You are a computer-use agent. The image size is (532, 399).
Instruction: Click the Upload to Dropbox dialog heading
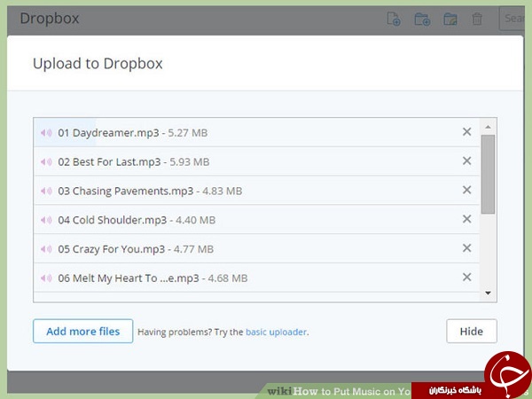pyautogui.click(x=98, y=64)
